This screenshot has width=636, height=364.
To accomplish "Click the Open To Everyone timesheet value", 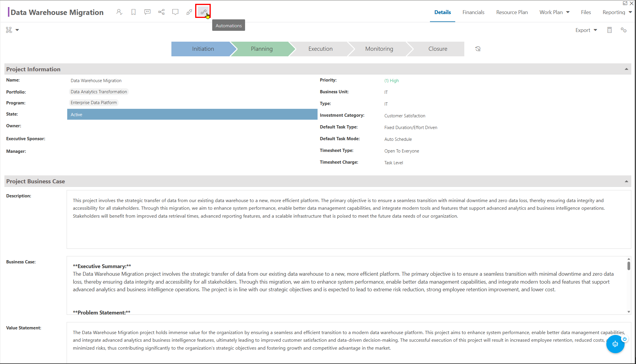I will click(x=401, y=151).
